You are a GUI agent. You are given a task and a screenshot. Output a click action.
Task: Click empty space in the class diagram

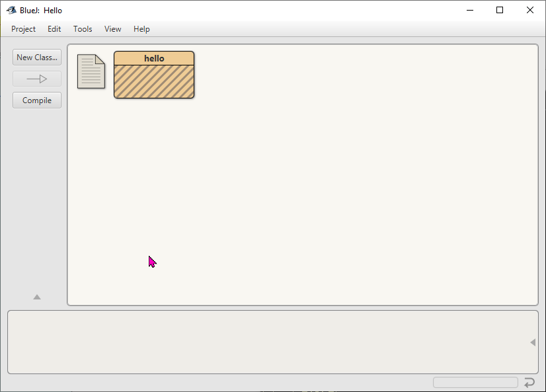331,198
